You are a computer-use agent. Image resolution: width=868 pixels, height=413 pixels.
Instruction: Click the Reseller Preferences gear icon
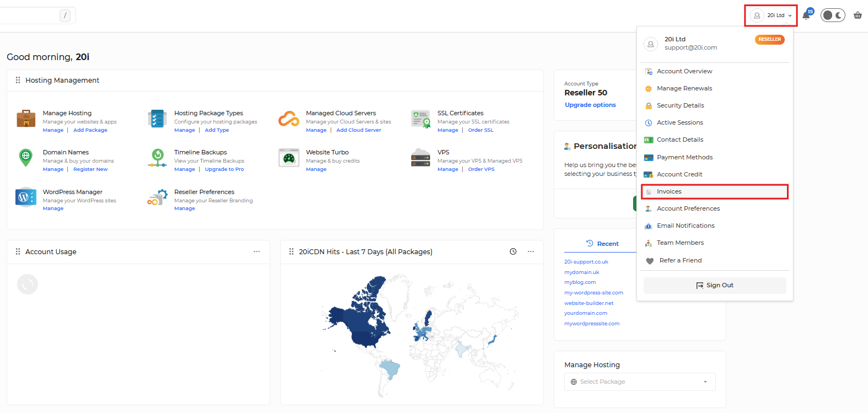[x=157, y=197]
